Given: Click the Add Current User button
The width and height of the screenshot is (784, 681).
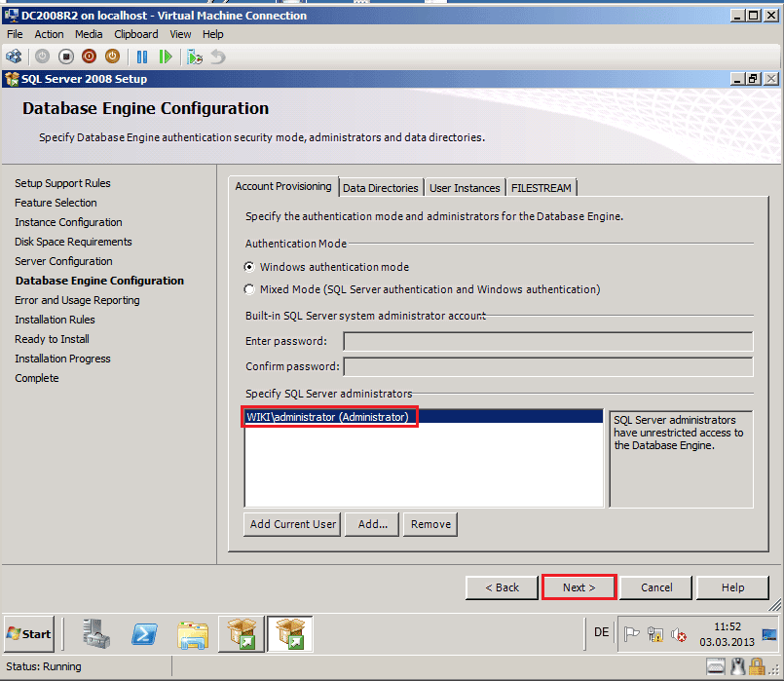Looking at the screenshot, I should 292,524.
